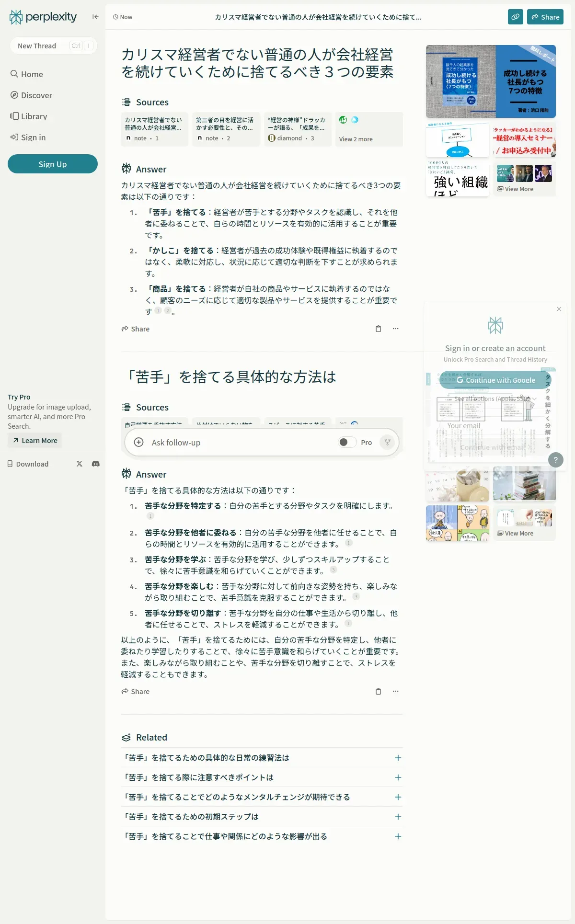Expand related メンタルチェンジが期待できる
The height and width of the screenshot is (924, 575).
point(262,797)
